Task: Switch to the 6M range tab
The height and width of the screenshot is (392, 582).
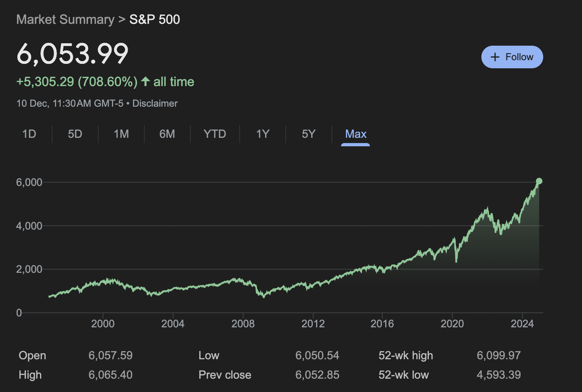Action: coord(167,134)
